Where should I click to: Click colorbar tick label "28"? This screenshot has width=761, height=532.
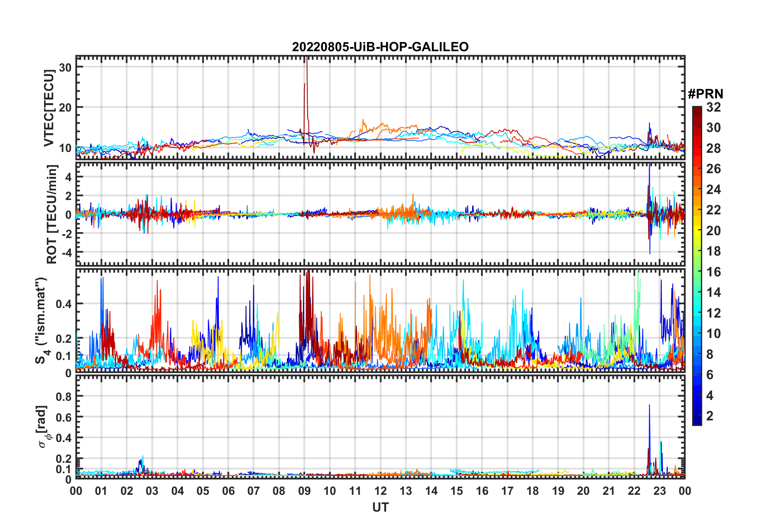(x=713, y=148)
